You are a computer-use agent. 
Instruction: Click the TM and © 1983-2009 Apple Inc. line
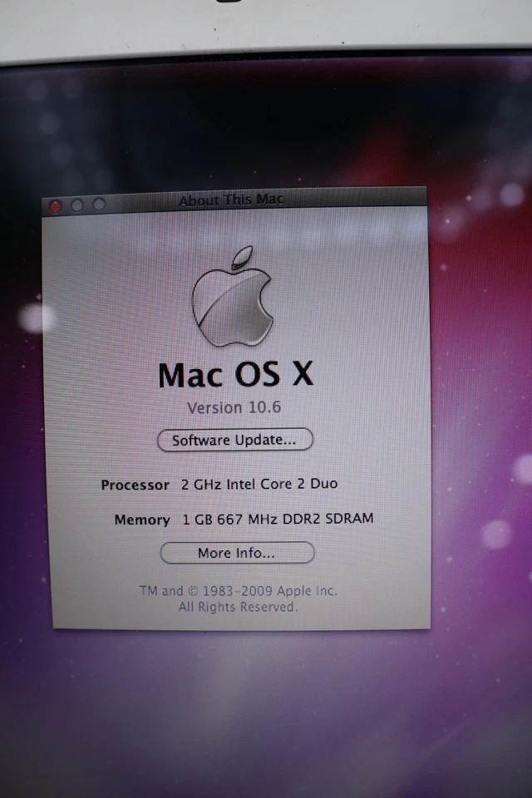click(x=239, y=591)
